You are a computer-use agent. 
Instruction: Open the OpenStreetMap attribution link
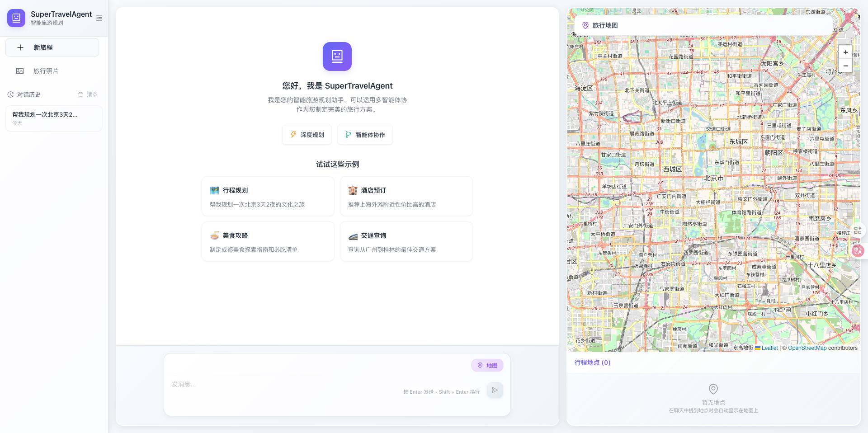(x=807, y=348)
